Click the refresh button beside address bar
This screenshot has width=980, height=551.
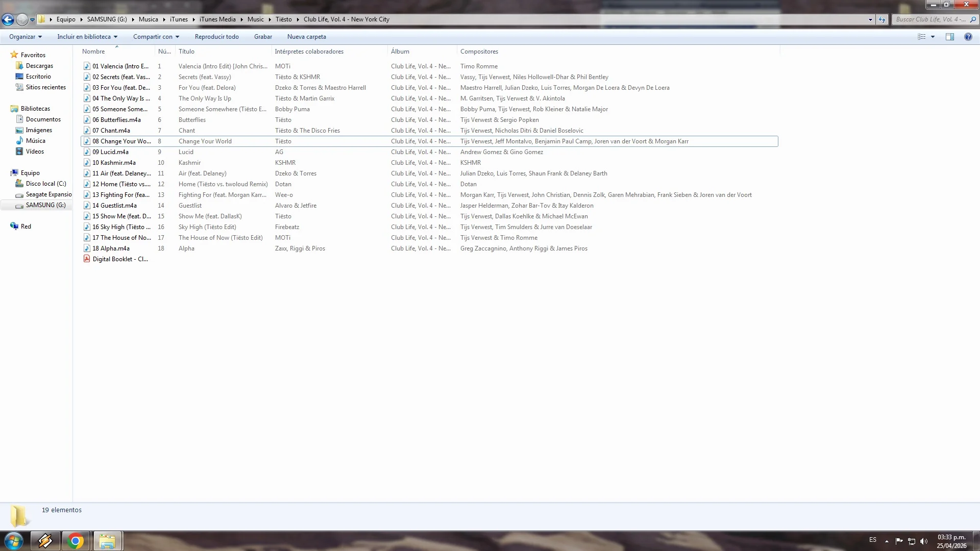coord(882,19)
